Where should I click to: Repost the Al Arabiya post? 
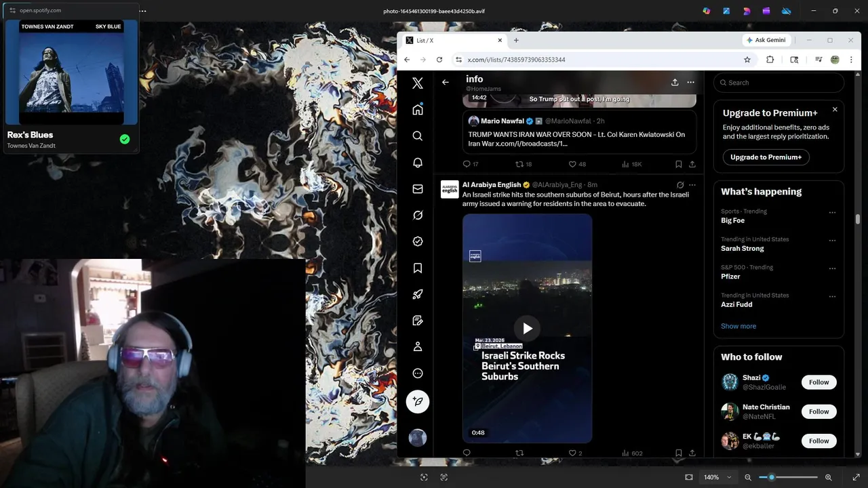pos(519,453)
